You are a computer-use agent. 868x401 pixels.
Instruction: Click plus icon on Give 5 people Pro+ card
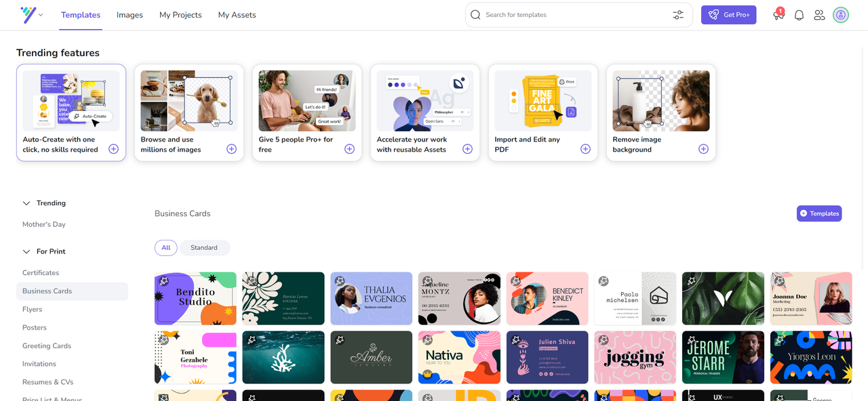click(x=349, y=149)
